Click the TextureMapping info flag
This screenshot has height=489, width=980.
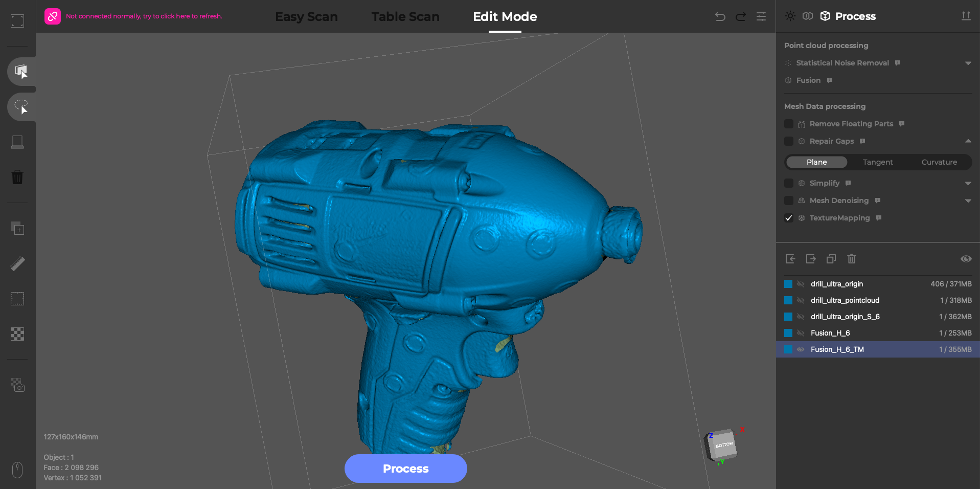point(879,218)
